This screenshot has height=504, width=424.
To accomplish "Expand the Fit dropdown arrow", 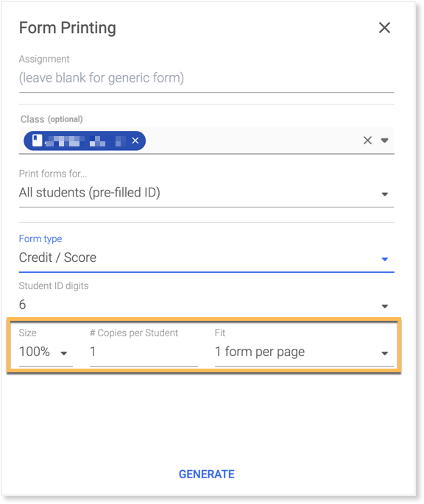I will [x=384, y=353].
